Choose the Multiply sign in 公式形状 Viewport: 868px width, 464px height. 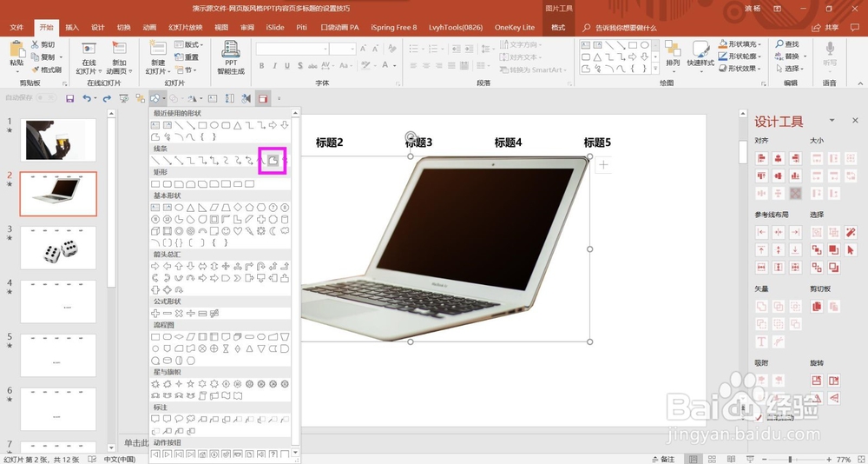point(179,313)
